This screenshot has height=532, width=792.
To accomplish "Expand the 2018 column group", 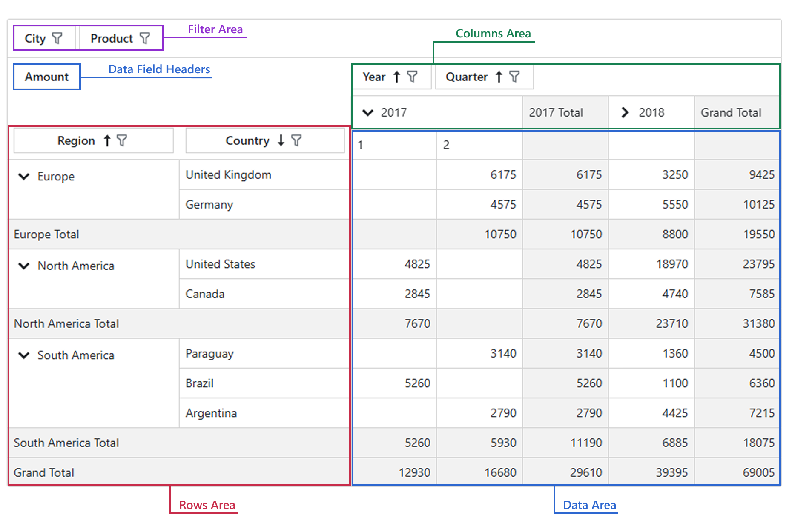I will tap(625, 113).
